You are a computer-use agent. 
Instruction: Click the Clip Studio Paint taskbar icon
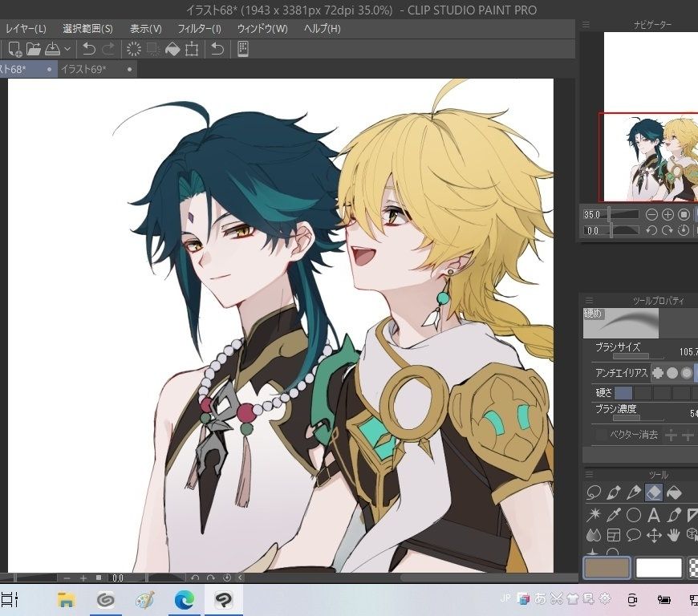pos(224,600)
